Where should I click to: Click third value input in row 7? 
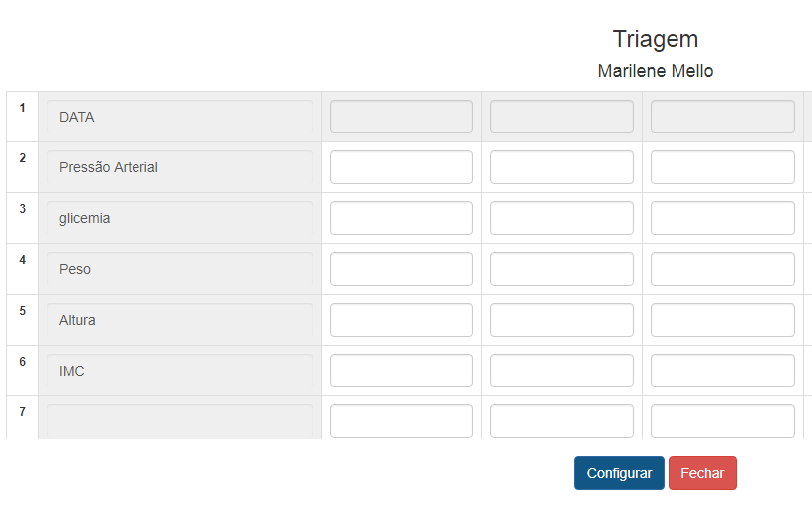[x=722, y=420]
